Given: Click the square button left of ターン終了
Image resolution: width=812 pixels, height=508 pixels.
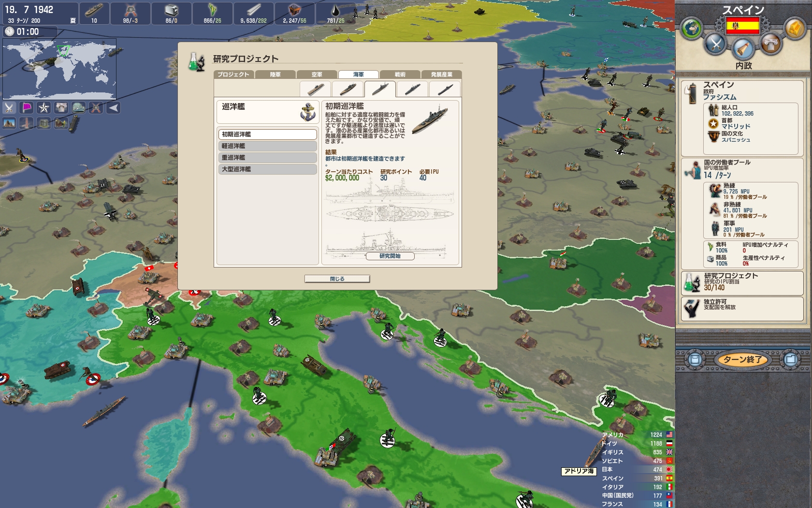Looking at the screenshot, I should tap(695, 359).
